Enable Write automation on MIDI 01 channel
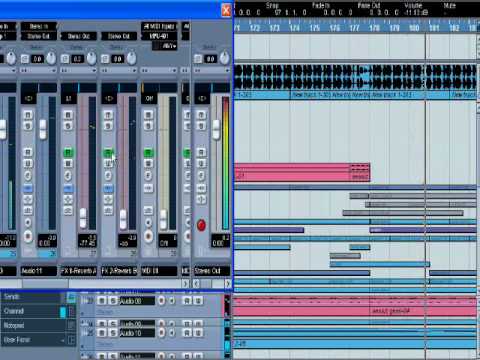Image resolution: width=480 pixels, height=360 pixels. [148, 163]
